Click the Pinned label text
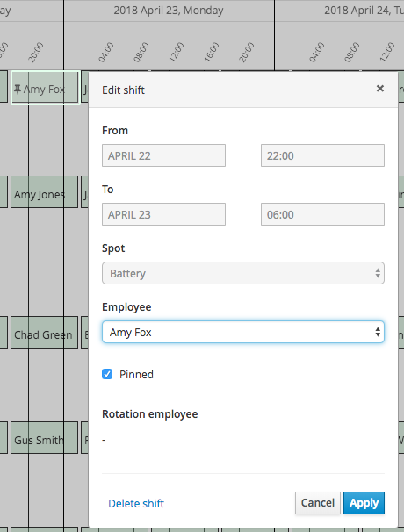 click(x=136, y=375)
